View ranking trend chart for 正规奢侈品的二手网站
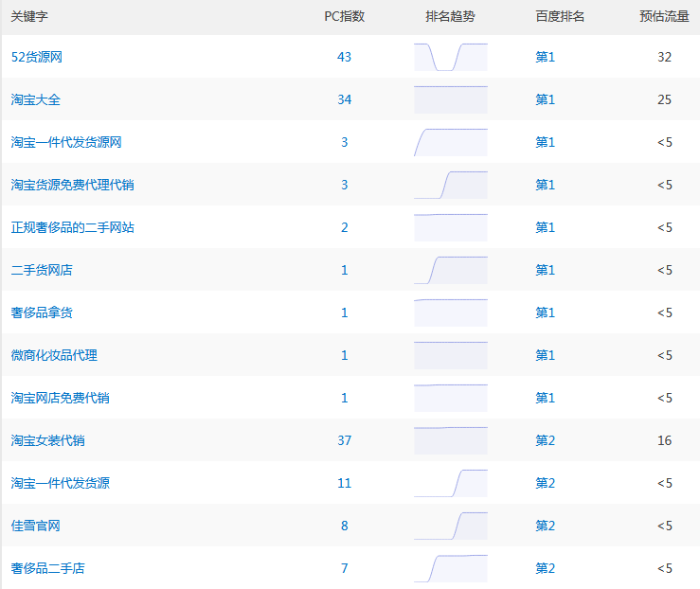 point(451,227)
